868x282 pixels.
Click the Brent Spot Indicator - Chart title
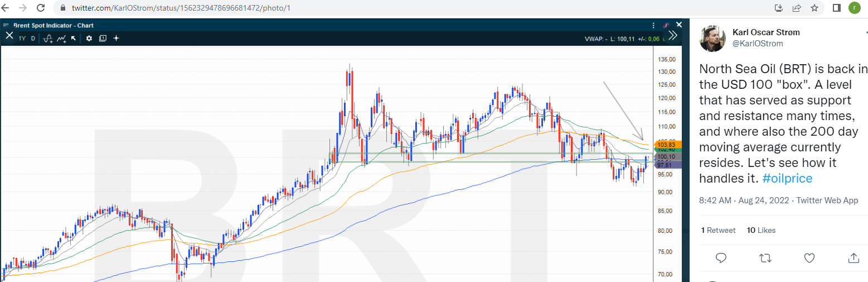tap(54, 25)
